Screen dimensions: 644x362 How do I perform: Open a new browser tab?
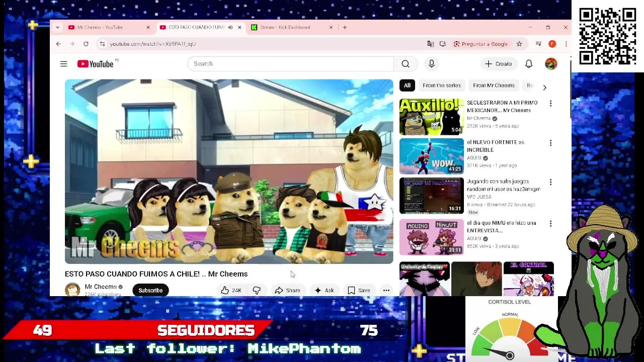345,27
